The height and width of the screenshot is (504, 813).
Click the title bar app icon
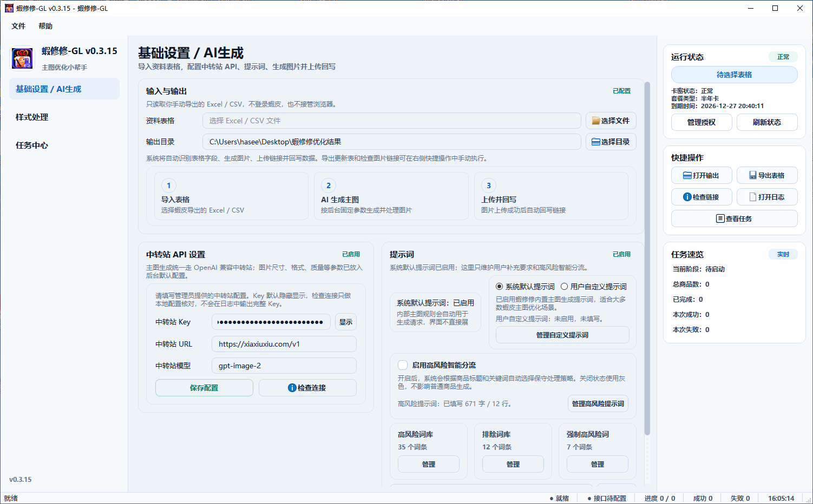pos(9,8)
